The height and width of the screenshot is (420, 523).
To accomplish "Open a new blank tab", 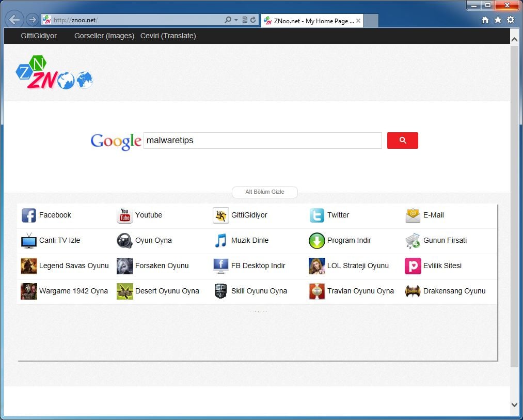I will pos(371,21).
